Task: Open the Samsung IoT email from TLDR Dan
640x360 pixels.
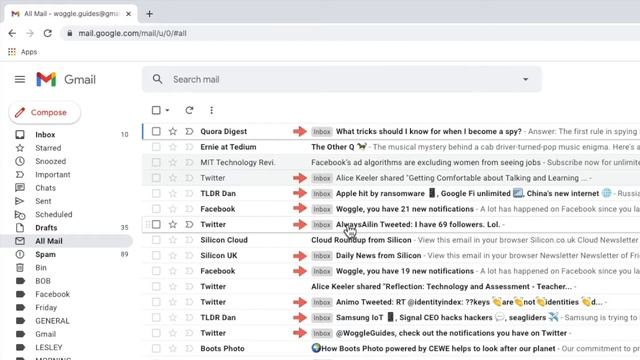Action: coord(391,318)
